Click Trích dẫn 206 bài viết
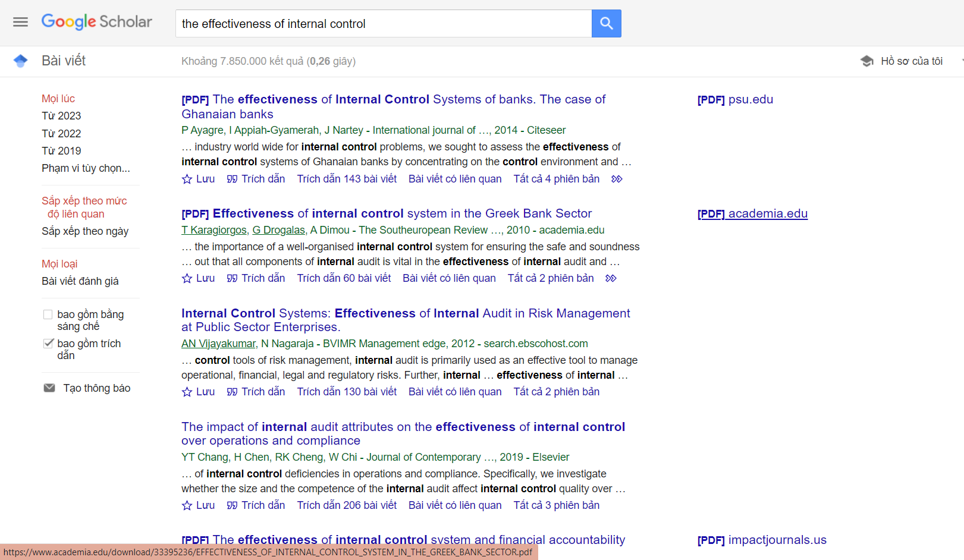The width and height of the screenshot is (964, 560). click(x=347, y=505)
